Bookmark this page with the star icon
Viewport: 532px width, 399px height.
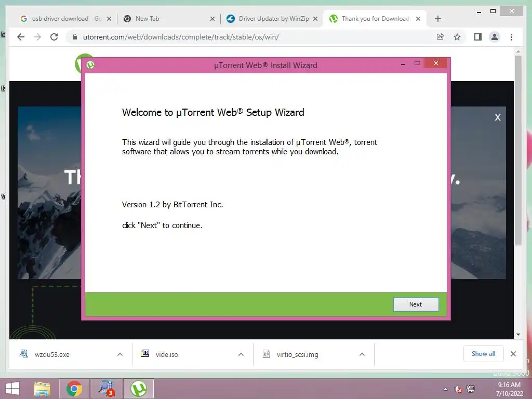pyautogui.click(x=457, y=37)
